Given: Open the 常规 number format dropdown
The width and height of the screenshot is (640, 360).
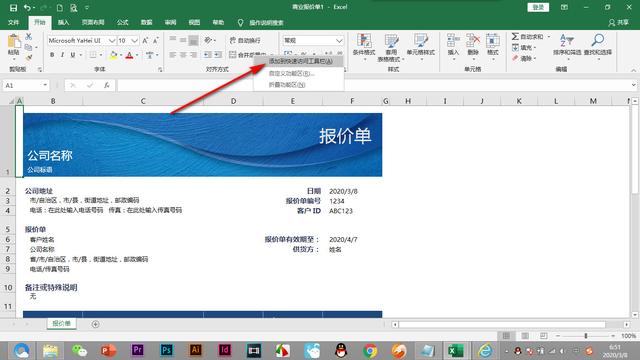Looking at the screenshot, I should coord(339,40).
